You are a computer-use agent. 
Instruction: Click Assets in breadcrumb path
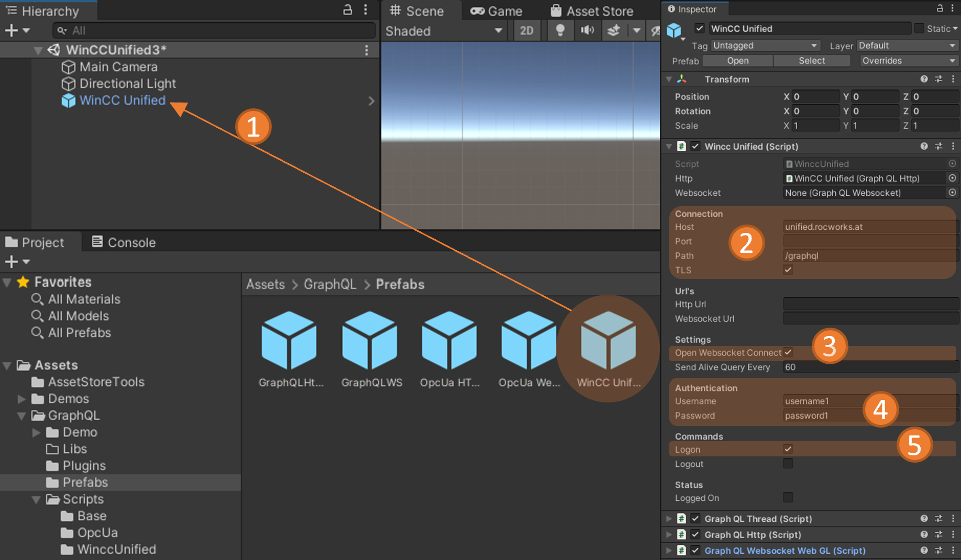pyautogui.click(x=266, y=284)
